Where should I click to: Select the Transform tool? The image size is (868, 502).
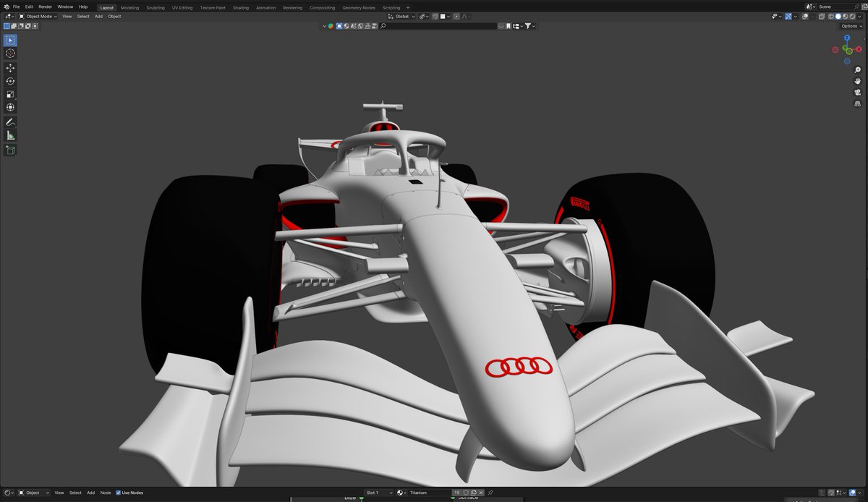[x=10, y=107]
